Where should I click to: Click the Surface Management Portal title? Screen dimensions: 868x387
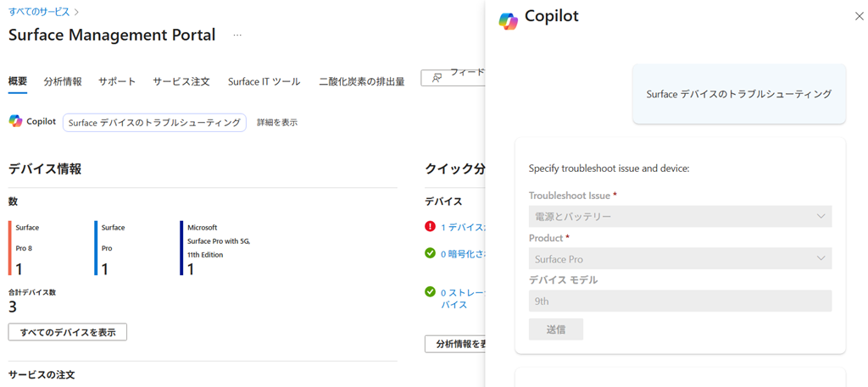(x=112, y=35)
